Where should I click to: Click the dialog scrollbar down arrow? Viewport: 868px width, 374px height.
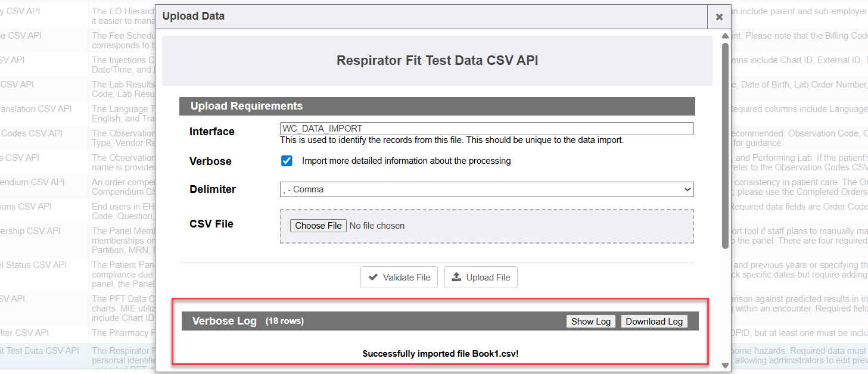pos(725,365)
